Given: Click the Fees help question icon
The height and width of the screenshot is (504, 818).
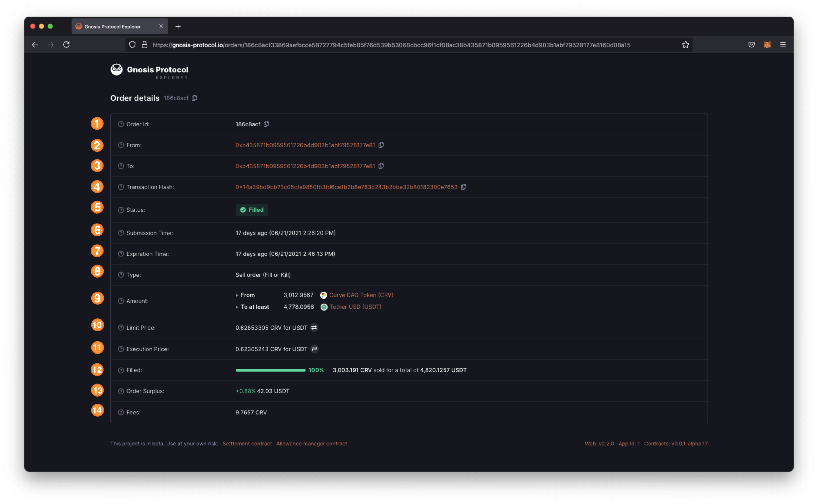Looking at the screenshot, I should [x=121, y=412].
